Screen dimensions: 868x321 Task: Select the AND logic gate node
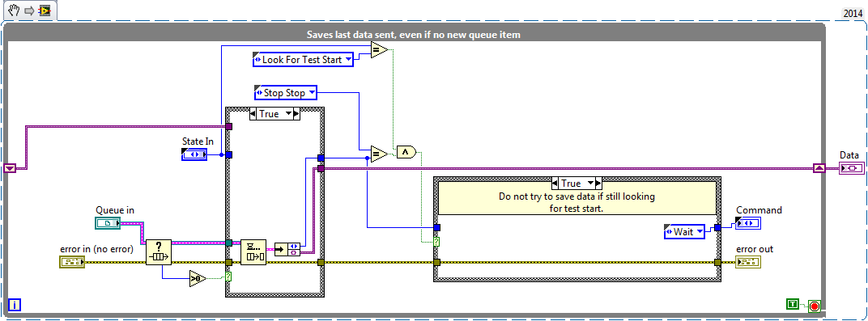406,151
